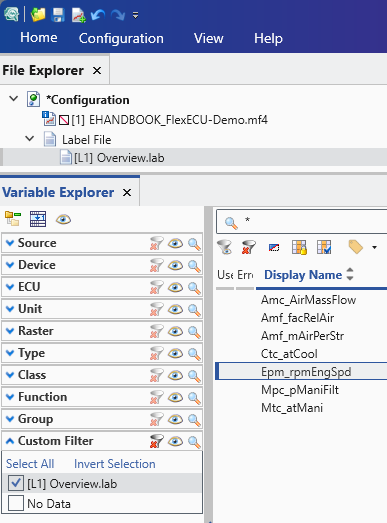Viewport: 387px width, 523px height.
Task: Click Invert Selection link
Action: tap(115, 464)
